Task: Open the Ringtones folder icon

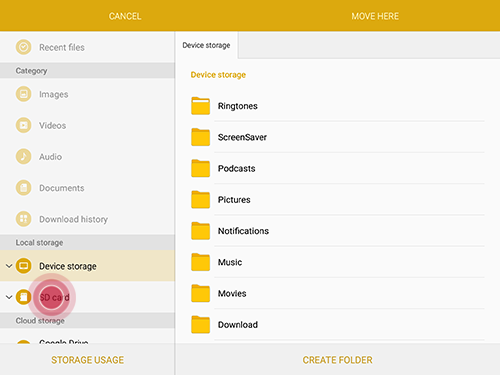Action: pos(200,106)
